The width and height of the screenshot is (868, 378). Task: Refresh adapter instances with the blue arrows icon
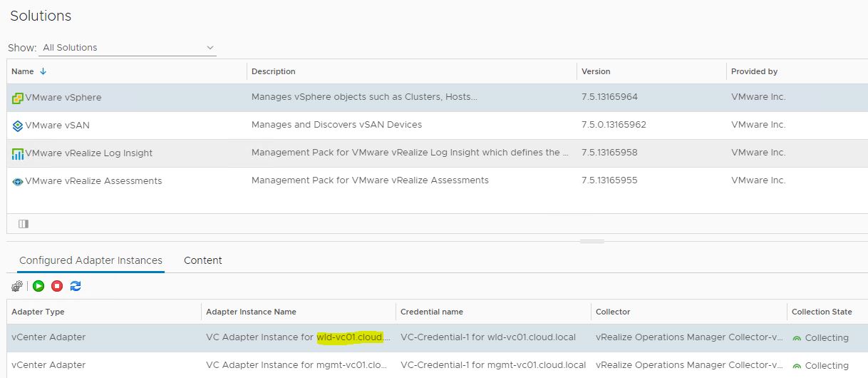click(x=76, y=286)
